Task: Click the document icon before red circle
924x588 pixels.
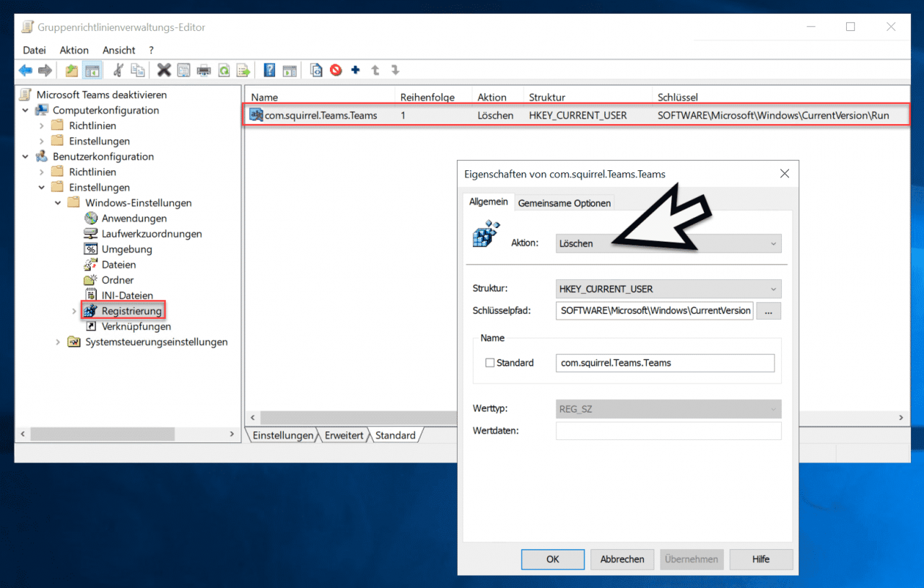Action: [x=316, y=70]
